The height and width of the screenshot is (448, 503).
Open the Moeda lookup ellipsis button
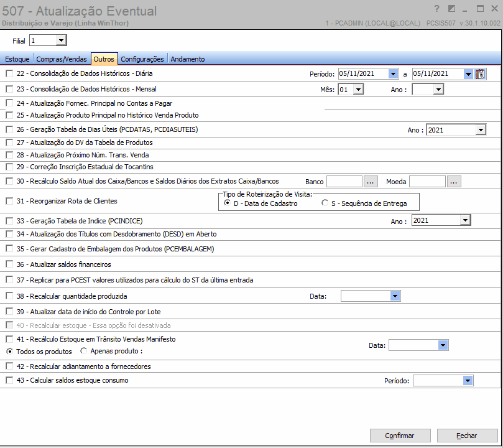(x=454, y=182)
